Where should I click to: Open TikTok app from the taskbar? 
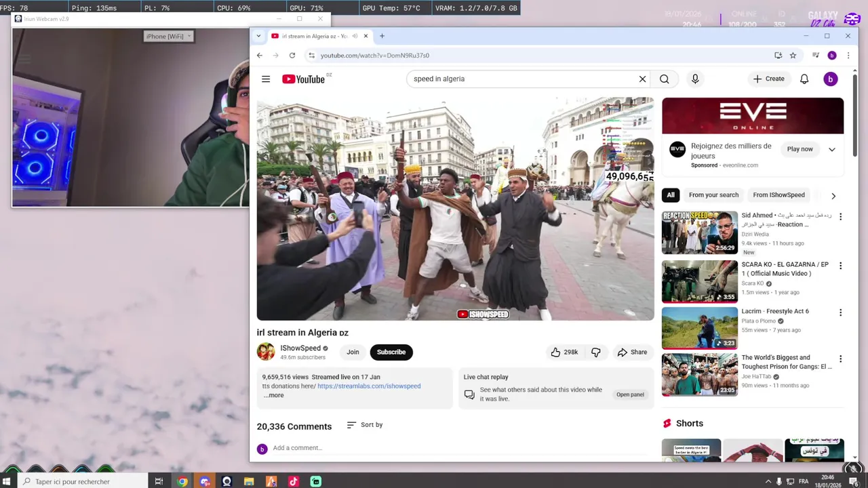[x=293, y=481]
